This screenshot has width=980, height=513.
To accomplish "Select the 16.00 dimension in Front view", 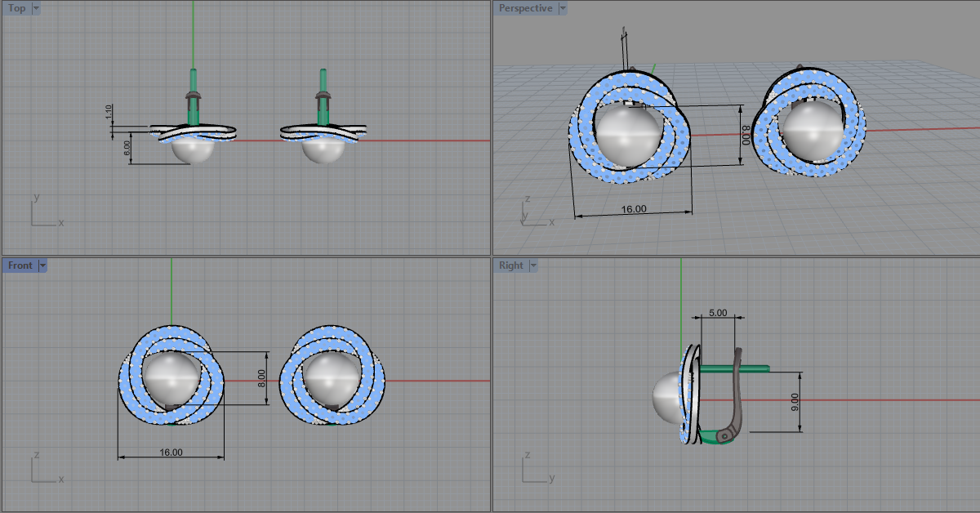I will (171, 453).
